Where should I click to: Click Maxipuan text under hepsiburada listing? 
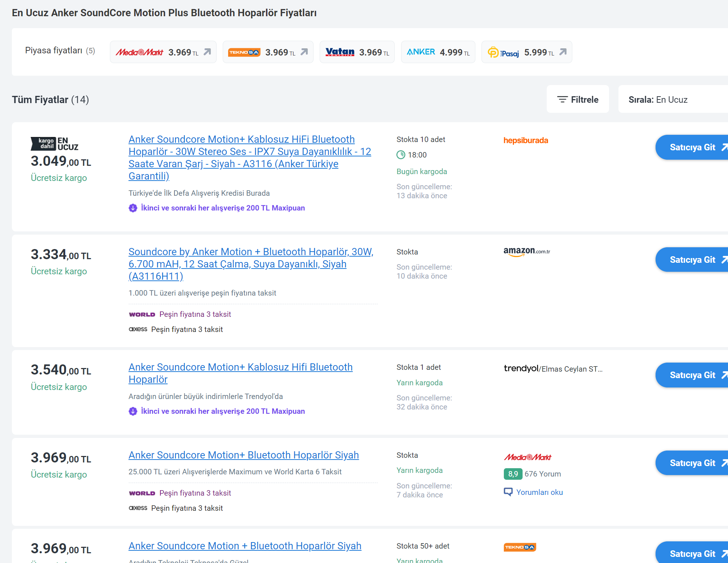(x=223, y=208)
